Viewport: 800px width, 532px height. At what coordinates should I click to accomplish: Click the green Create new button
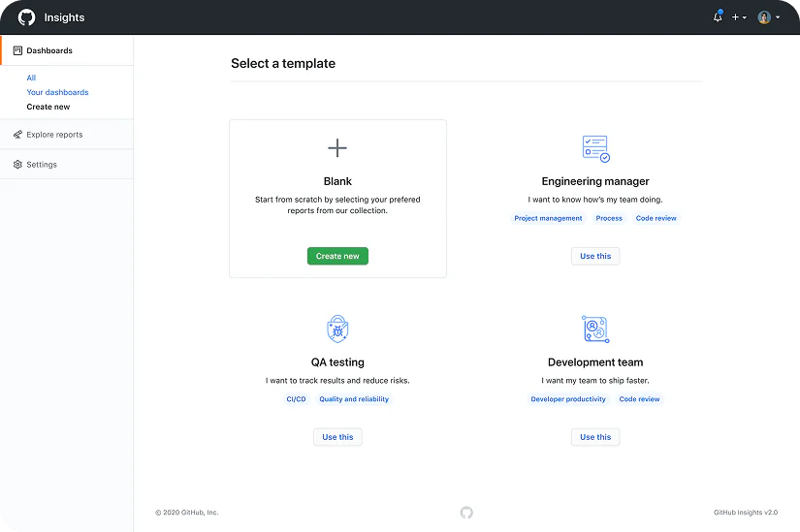337,256
